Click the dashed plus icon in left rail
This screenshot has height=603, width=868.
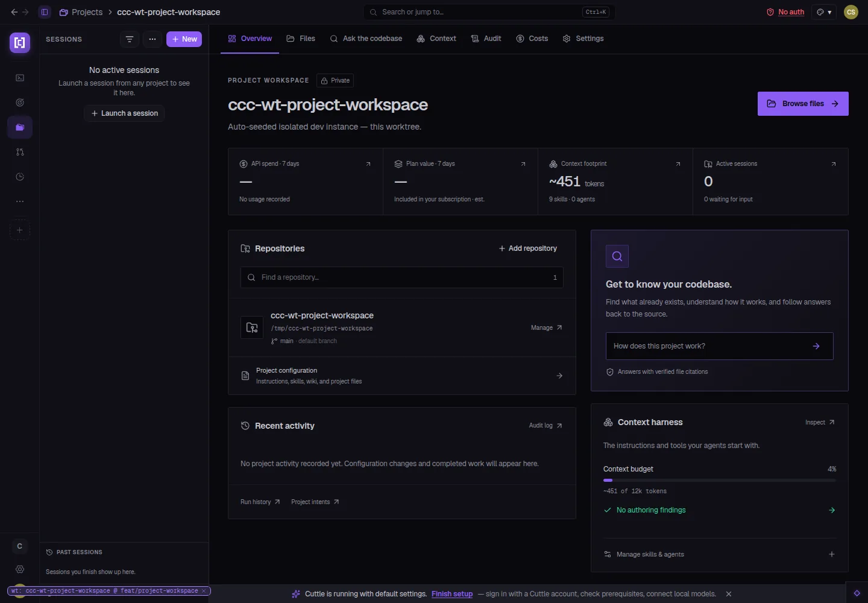(20, 230)
